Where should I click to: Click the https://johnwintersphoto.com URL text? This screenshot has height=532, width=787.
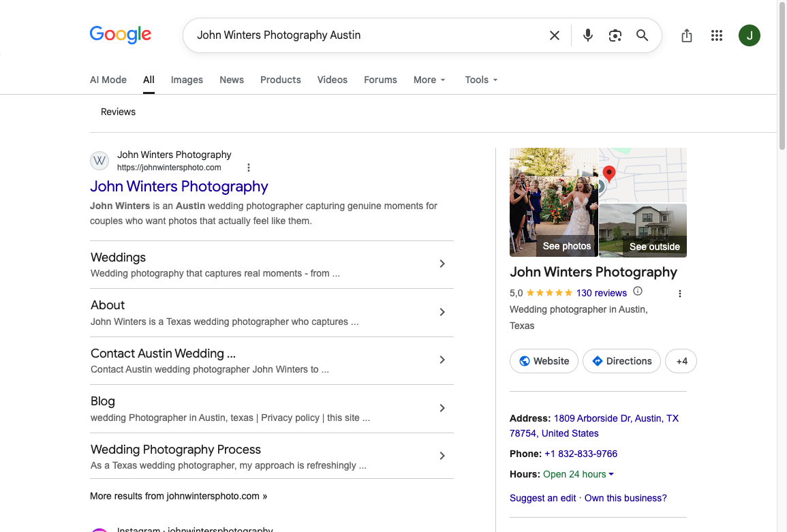169,168
